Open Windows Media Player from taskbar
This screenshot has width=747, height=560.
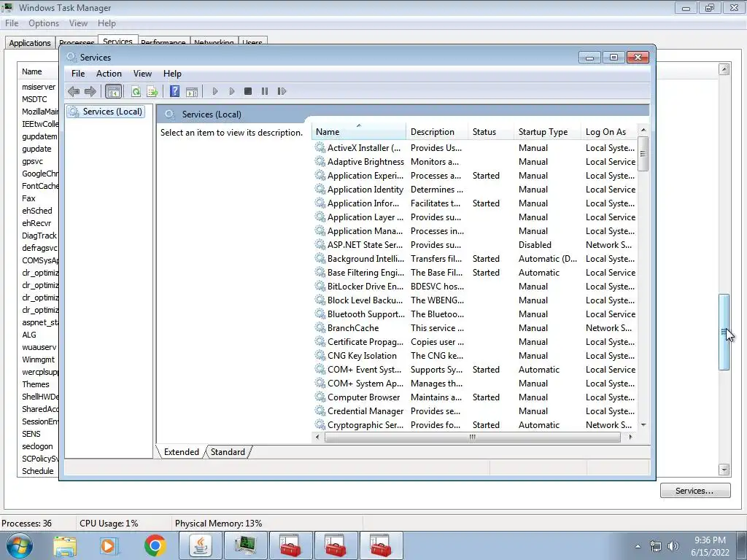[109, 545]
